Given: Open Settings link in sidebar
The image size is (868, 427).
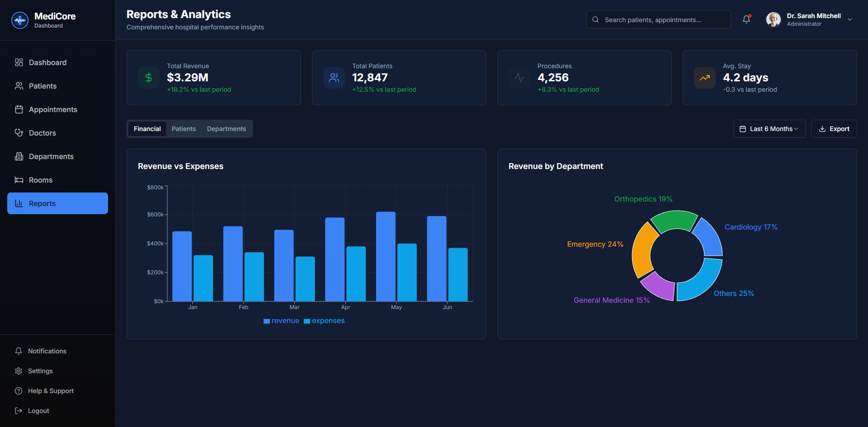Looking at the screenshot, I should click(57, 371).
